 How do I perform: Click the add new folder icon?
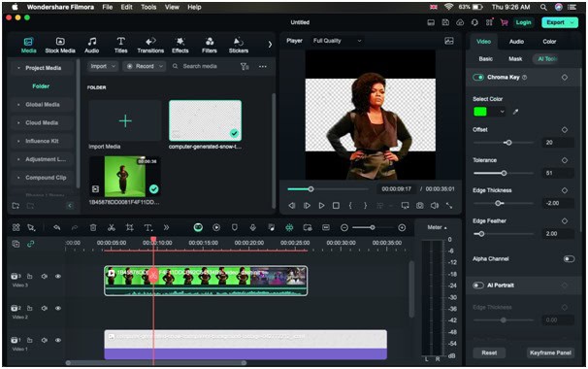point(16,205)
